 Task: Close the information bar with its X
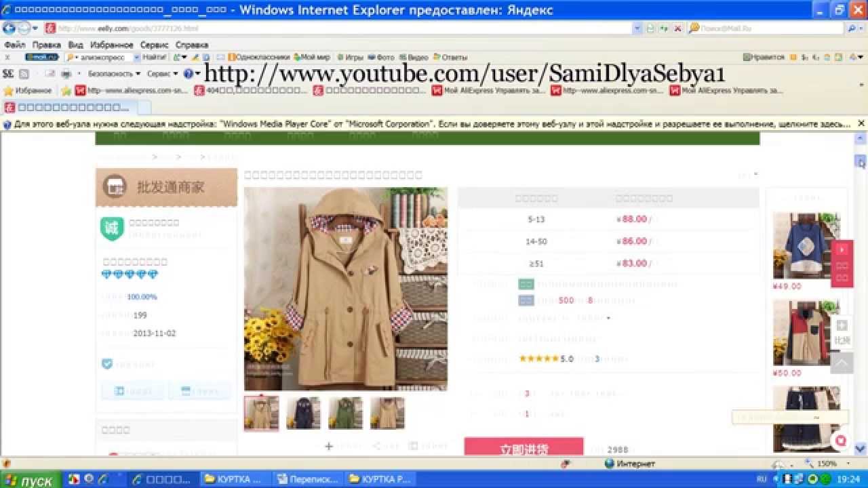[x=861, y=123]
